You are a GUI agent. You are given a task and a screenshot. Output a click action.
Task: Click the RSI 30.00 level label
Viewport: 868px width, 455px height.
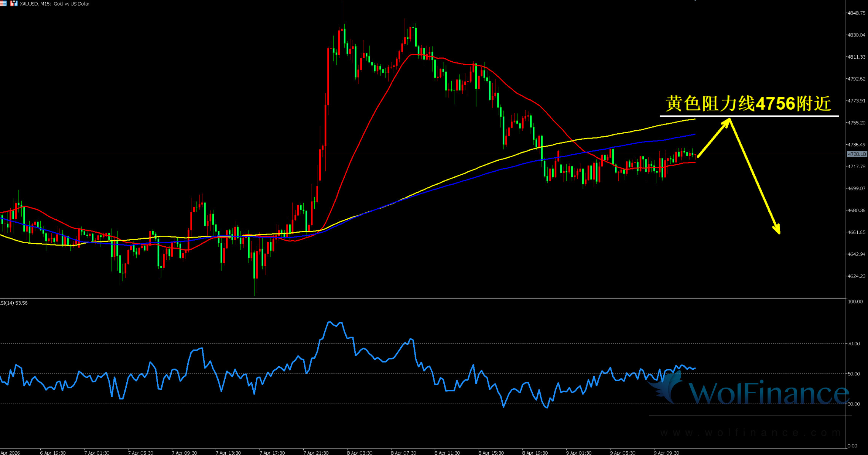[854, 404]
